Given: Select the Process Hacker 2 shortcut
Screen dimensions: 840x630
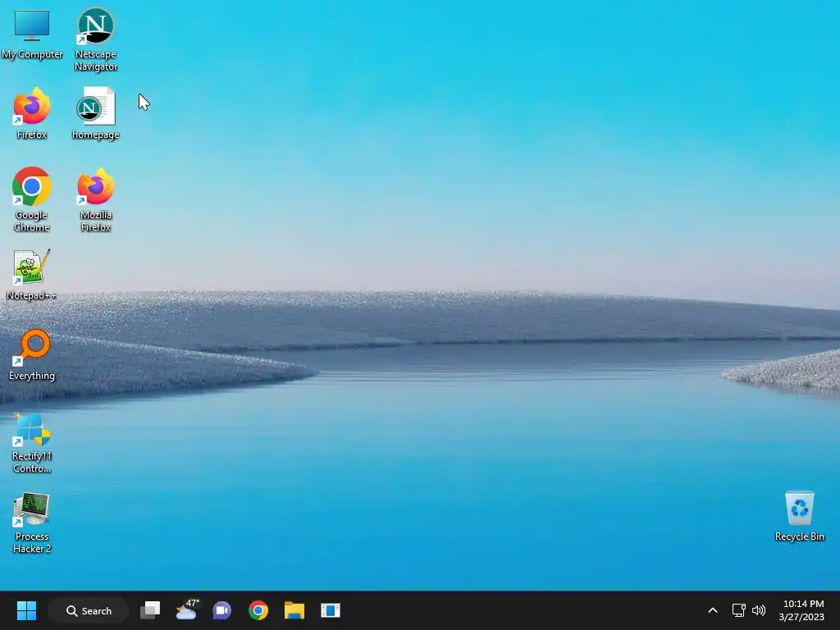Looking at the screenshot, I should [x=32, y=523].
